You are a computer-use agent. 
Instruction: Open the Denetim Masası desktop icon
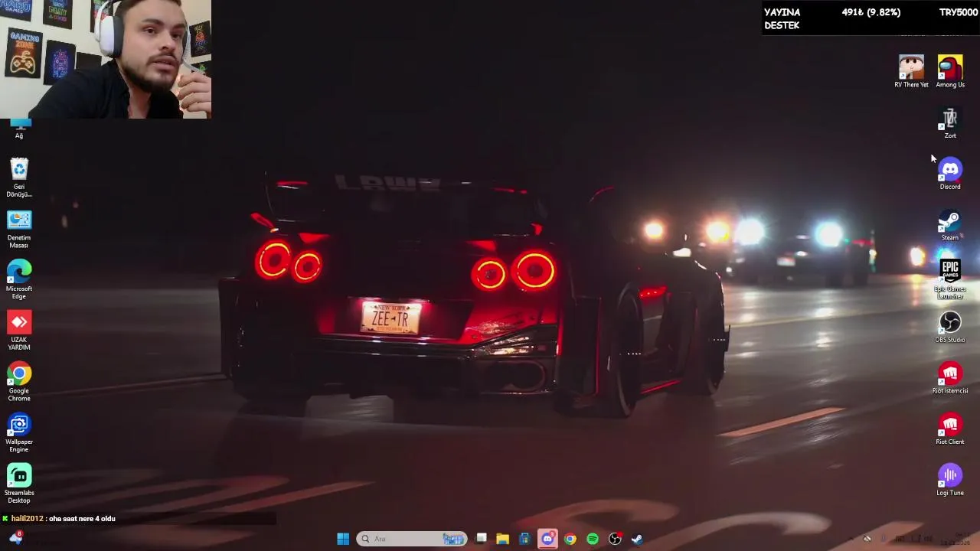point(19,229)
